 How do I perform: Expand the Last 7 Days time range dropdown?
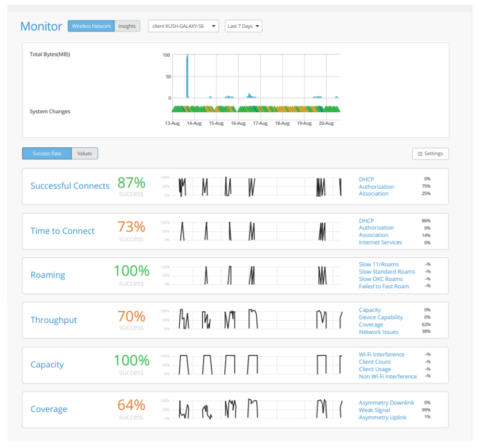tap(244, 26)
